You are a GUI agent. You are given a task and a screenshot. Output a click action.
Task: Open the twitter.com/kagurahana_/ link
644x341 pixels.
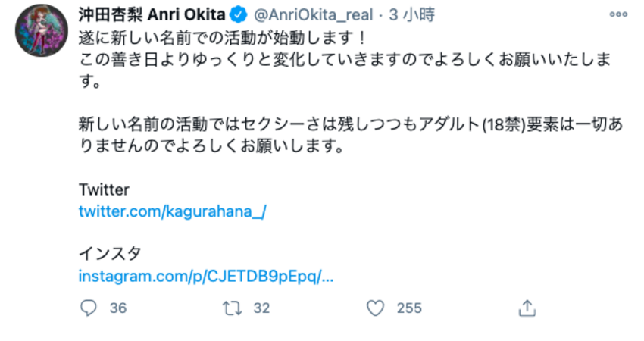(x=172, y=211)
